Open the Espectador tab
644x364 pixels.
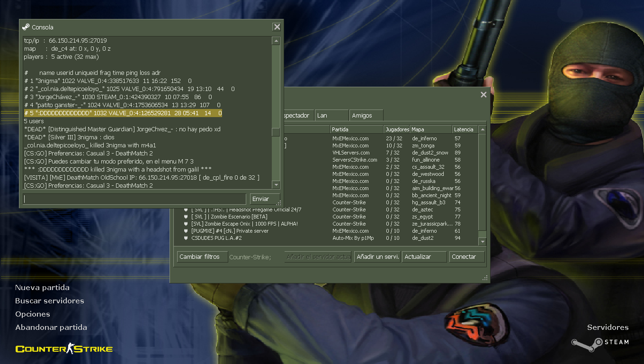pyautogui.click(x=298, y=115)
